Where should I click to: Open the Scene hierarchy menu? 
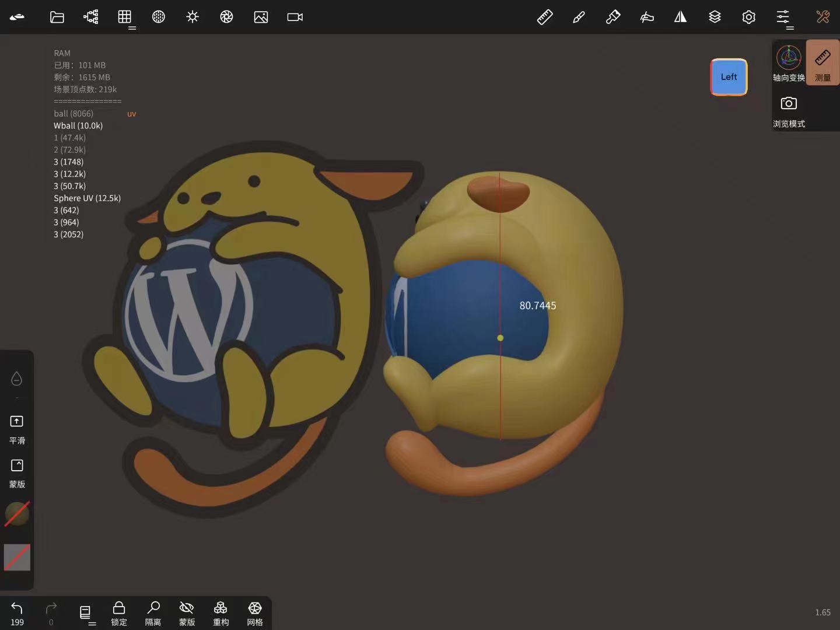(x=91, y=17)
